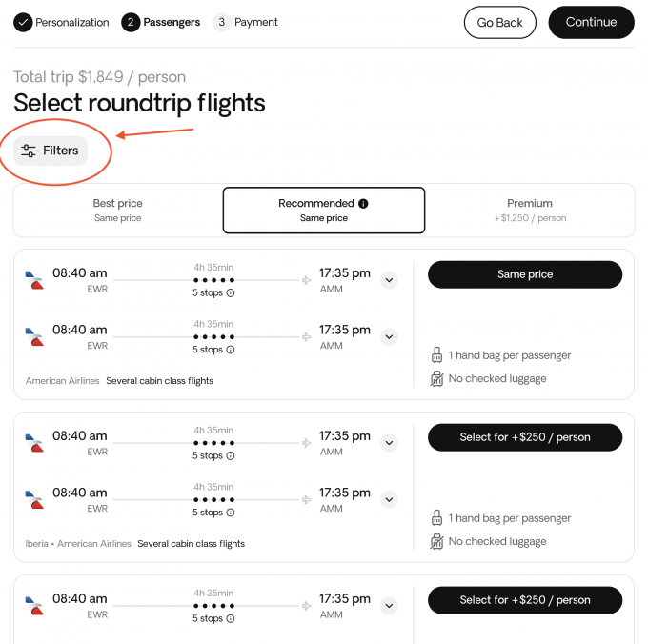This screenshot has width=648, height=644.
Task: Expand the third card's outbound flight details
Action: point(389,606)
